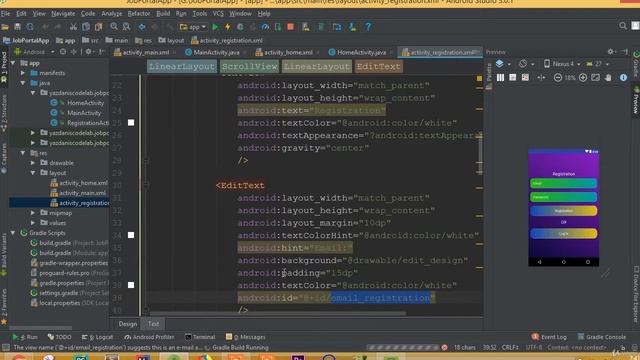The width and height of the screenshot is (640, 360).
Task: Toggle the Gradle Console tool window
Action: pyautogui.click(x=602, y=337)
